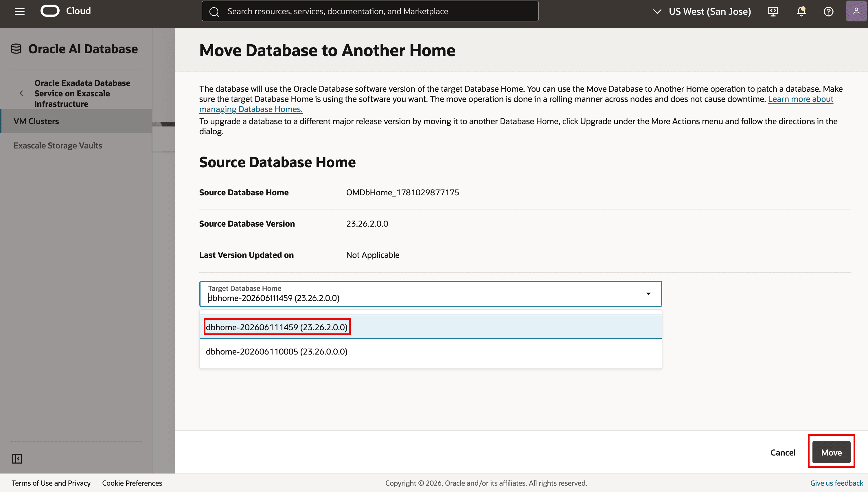Toggle the Target Database Home dropdown arrow
This screenshot has width=868, height=492.
pos(648,294)
